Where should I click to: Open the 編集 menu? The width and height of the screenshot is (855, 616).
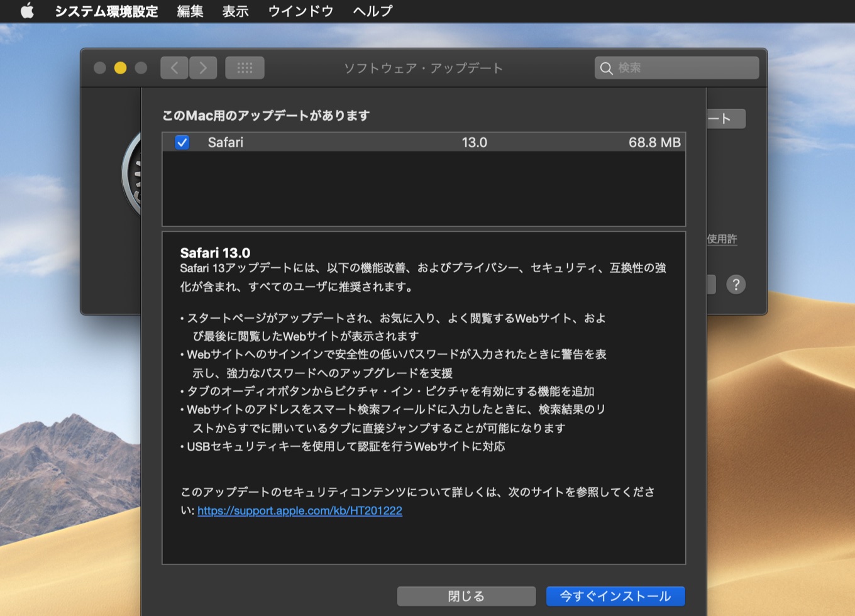pos(190,11)
